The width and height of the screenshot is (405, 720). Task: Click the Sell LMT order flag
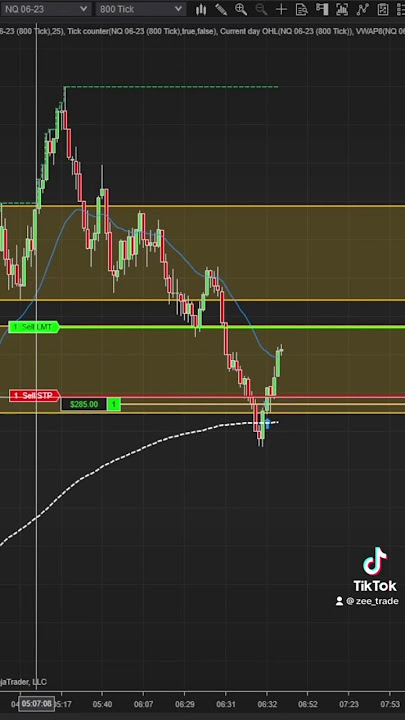pyautogui.click(x=34, y=327)
